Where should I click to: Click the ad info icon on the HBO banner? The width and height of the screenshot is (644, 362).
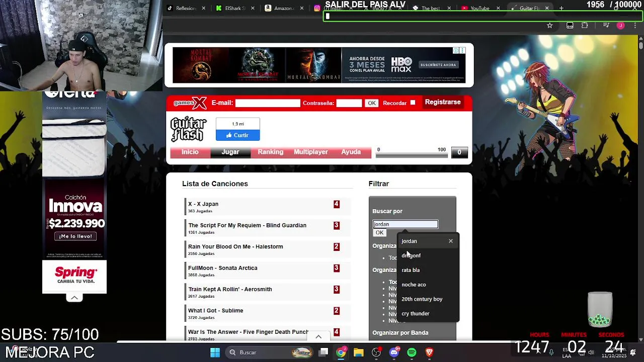[456, 50]
